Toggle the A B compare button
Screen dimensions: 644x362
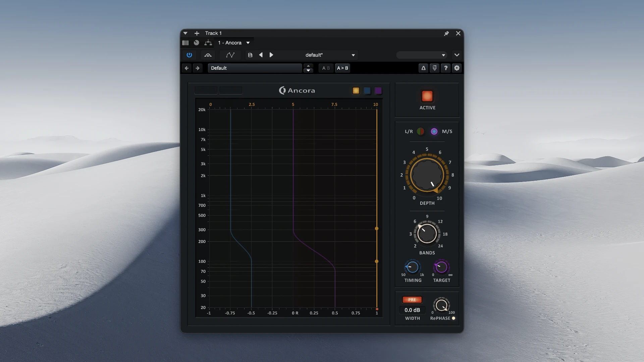326,68
